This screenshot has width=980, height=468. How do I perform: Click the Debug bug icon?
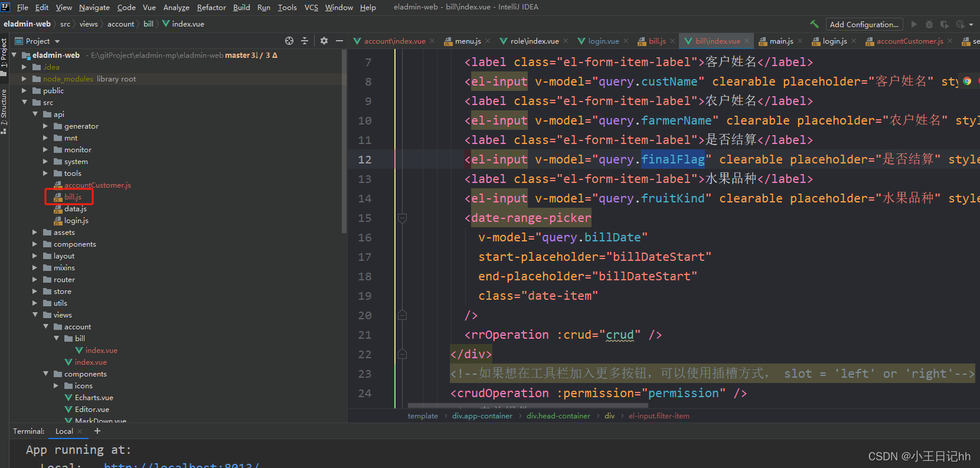[x=929, y=24]
